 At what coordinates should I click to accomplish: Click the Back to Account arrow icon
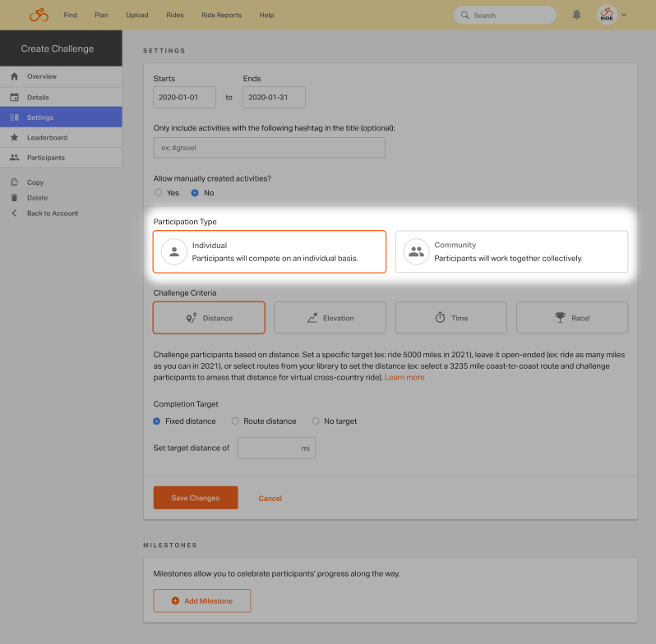14,213
